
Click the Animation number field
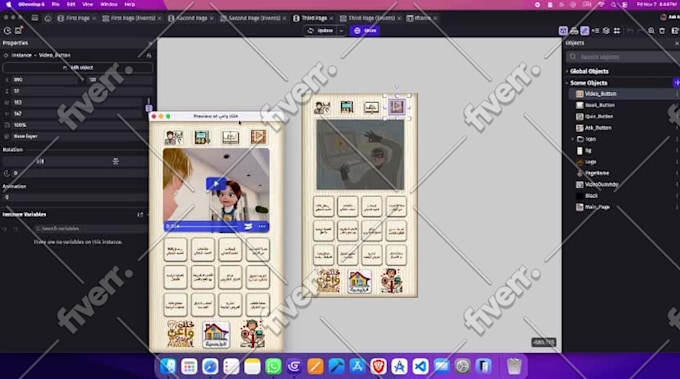click(76, 197)
